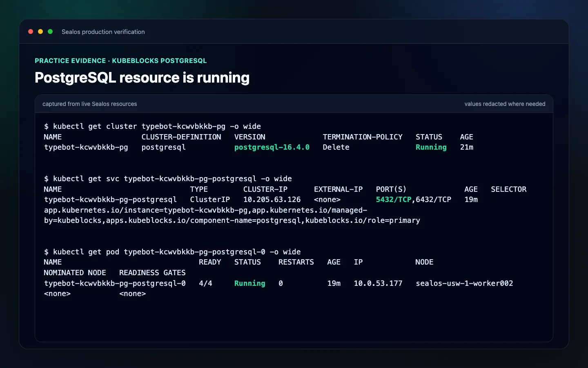Click the PORT(S) column header

pos(391,189)
